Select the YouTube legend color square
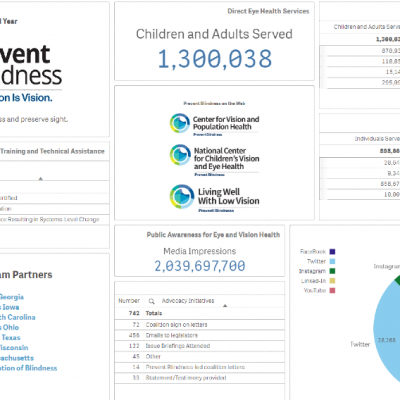The width and height of the screenshot is (400, 400). tap(332, 290)
